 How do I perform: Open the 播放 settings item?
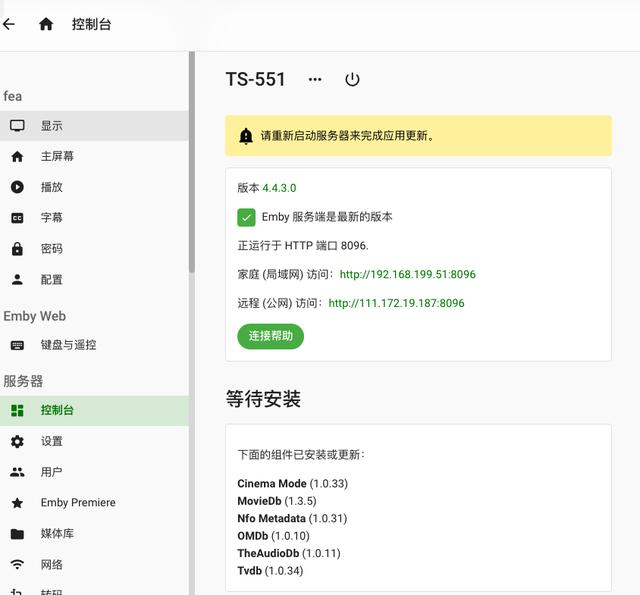[x=94, y=187]
